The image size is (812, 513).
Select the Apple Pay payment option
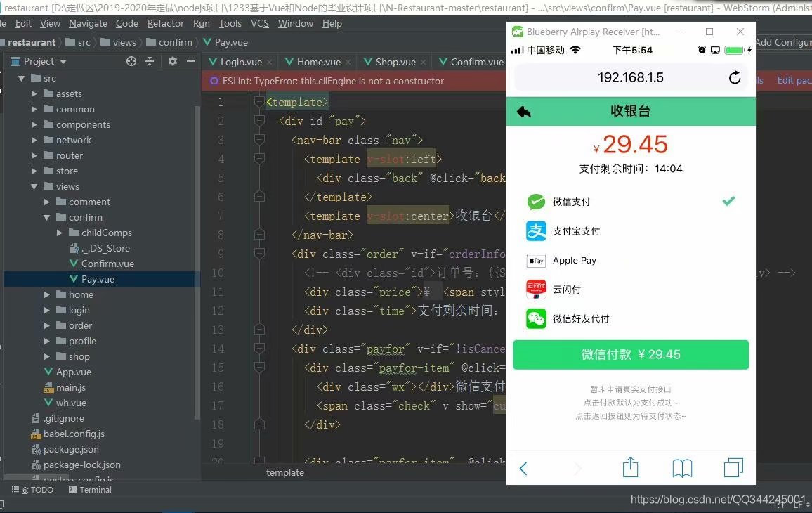tap(574, 260)
